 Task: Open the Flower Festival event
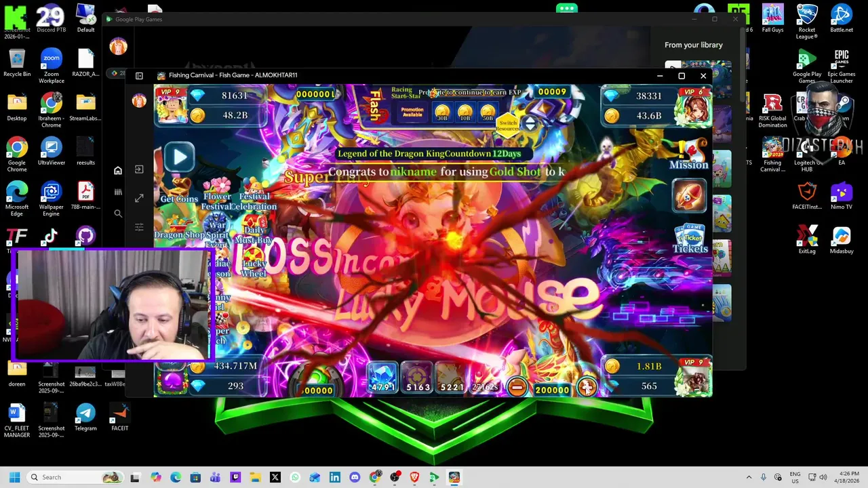pos(217,195)
